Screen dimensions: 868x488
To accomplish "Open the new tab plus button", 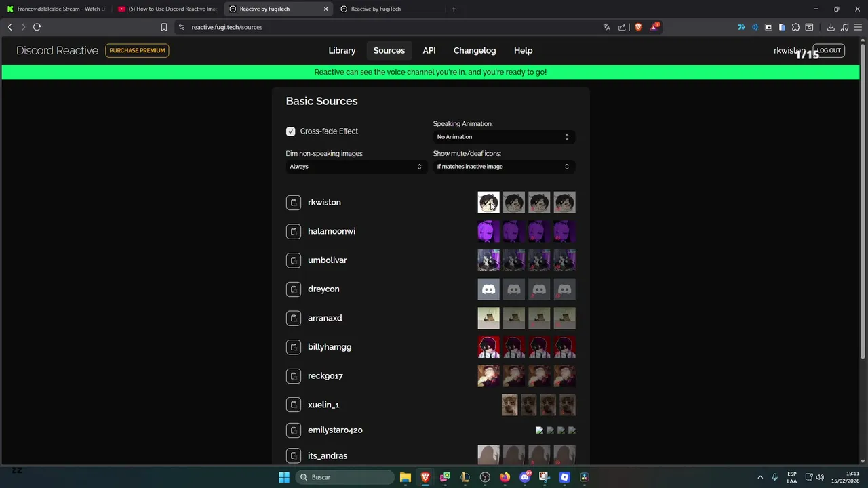I will 454,9.
